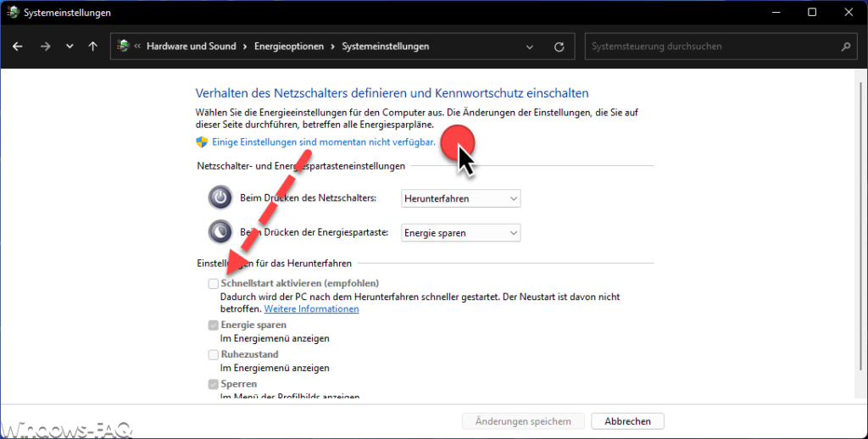This screenshot has width=868, height=439.
Task: Go forward with the forward arrow
Action: (x=46, y=47)
